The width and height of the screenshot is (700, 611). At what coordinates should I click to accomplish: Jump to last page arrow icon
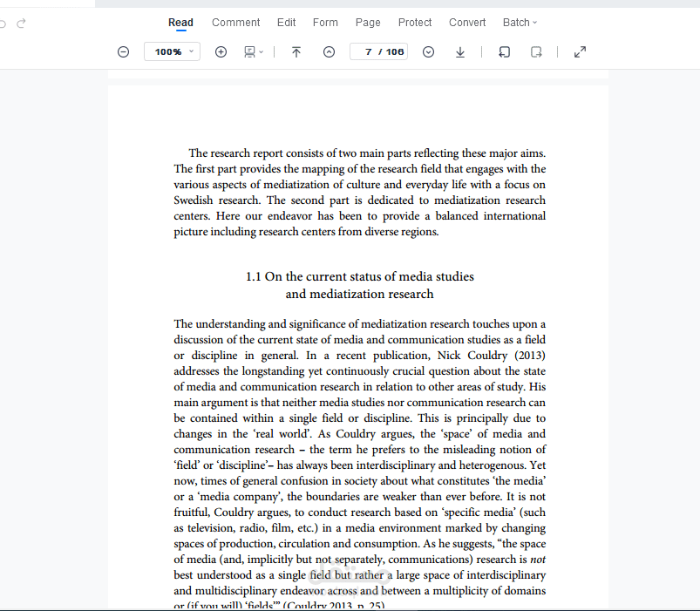(459, 51)
